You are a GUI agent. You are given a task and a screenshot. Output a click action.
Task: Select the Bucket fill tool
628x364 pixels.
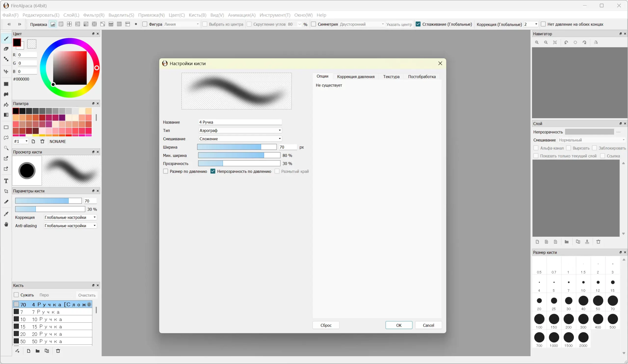pos(6,105)
